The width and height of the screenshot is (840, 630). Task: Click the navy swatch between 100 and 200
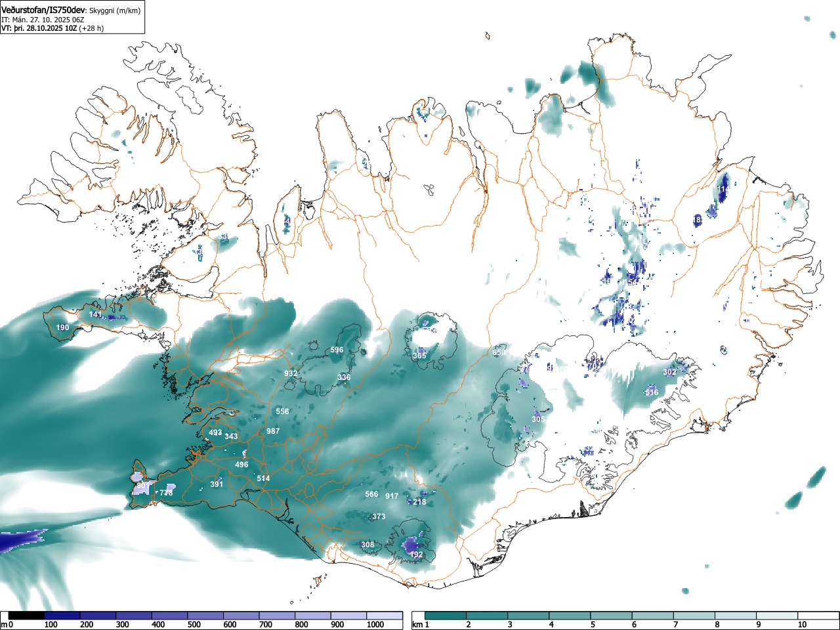click(63, 616)
